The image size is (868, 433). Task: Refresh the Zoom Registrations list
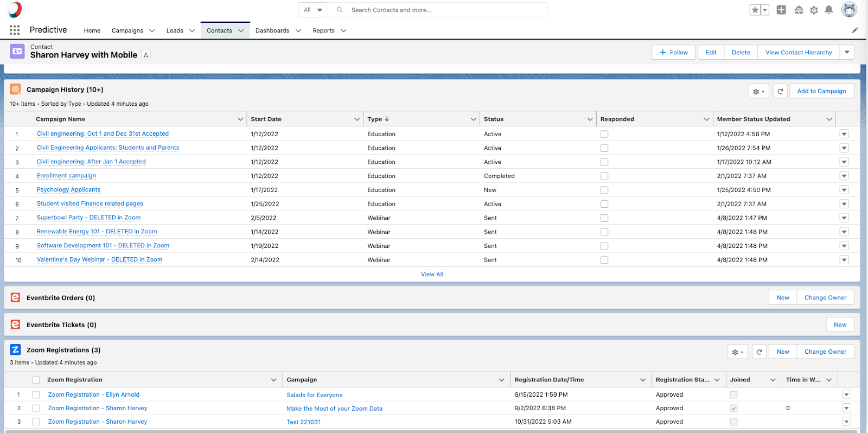(x=759, y=352)
